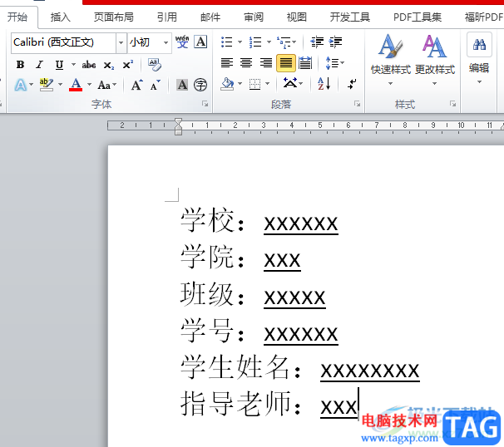Open the Editing binoculars group

pyautogui.click(x=479, y=58)
